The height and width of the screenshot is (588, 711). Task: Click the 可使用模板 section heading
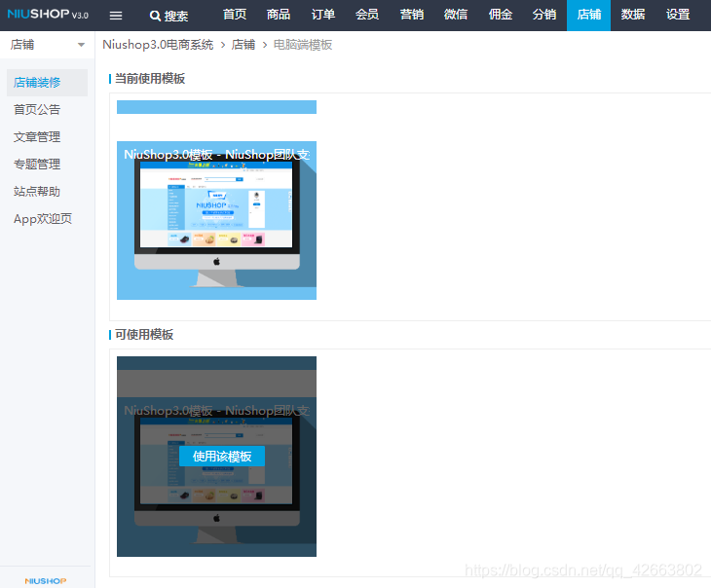pyautogui.click(x=144, y=335)
